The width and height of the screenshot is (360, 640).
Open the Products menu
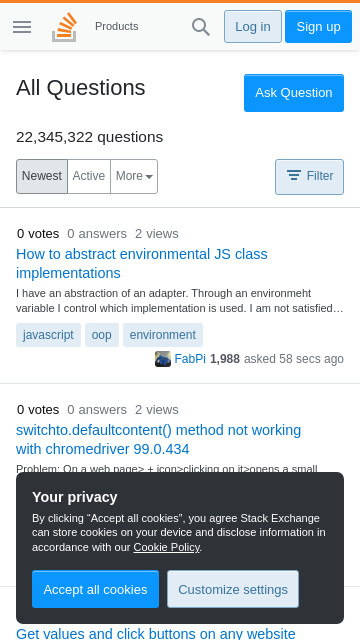[117, 27]
